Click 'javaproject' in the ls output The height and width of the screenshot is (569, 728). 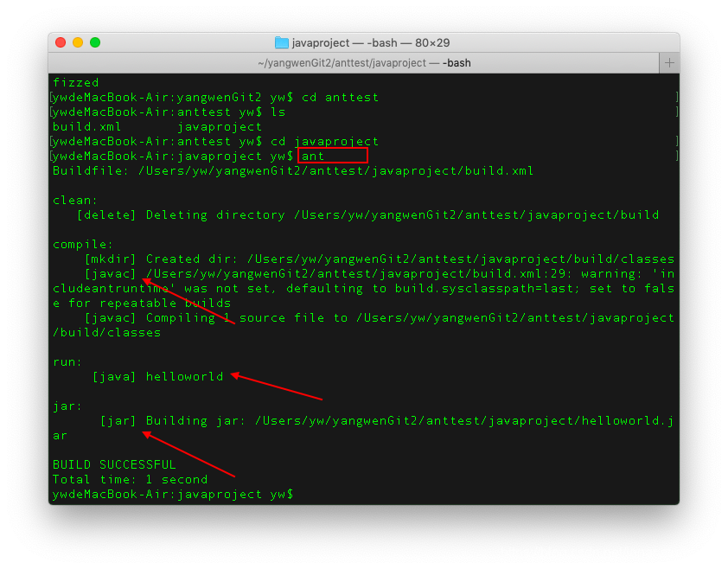[x=220, y=127]
